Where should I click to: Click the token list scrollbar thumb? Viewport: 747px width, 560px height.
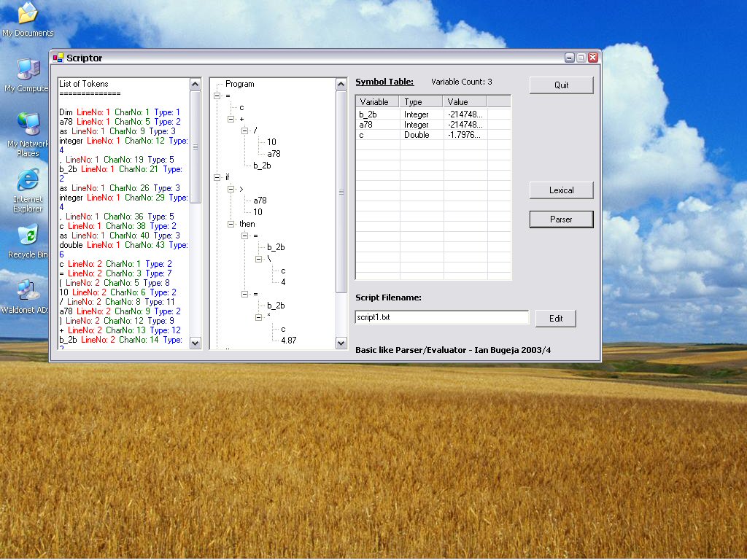click(x=196, y=147)
